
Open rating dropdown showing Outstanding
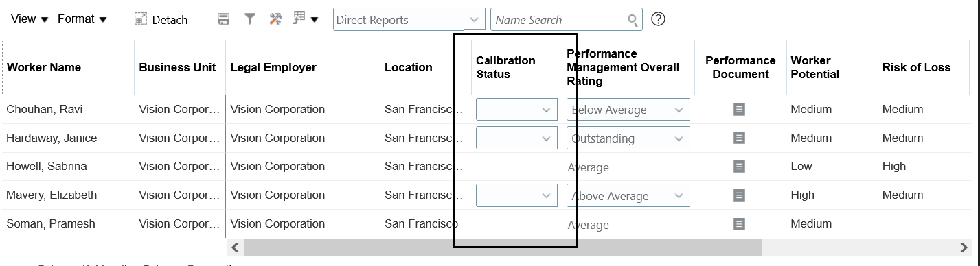[x=628, y=138]
